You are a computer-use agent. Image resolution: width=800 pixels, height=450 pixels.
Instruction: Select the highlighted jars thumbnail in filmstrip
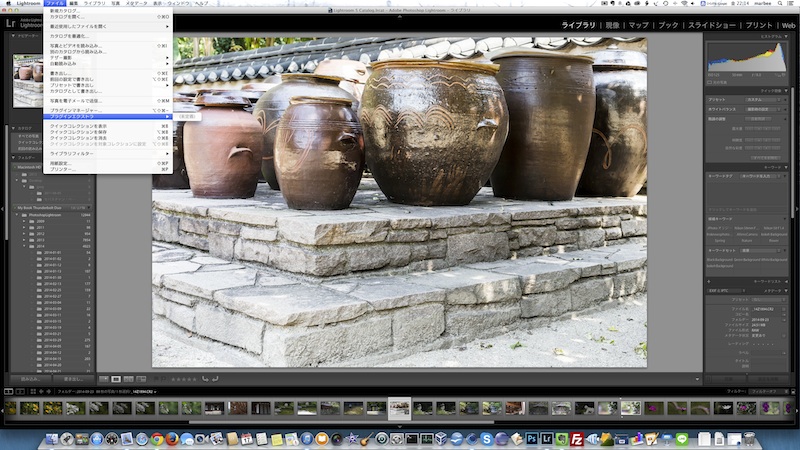(x=399, y=409)
